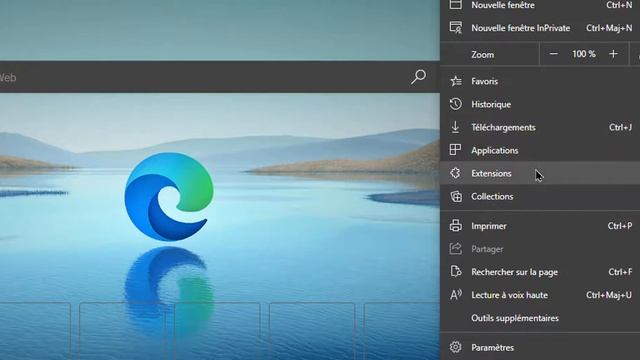Click the Favoris star icon

(x=456, y=81)
